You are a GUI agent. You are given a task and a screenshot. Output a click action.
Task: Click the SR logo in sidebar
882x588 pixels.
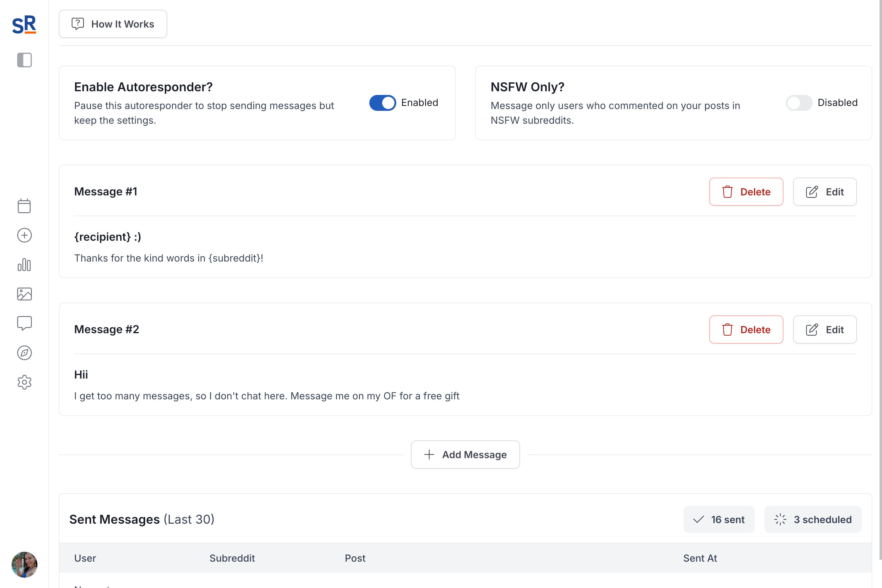pos(24,24)
